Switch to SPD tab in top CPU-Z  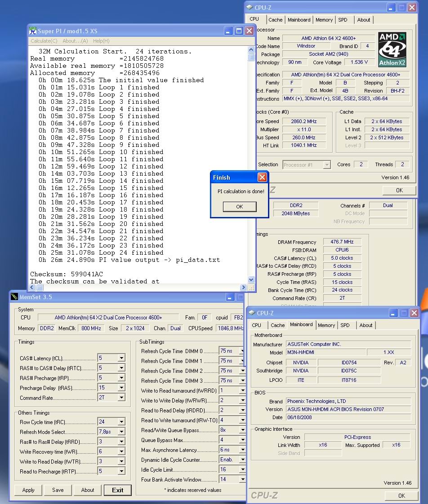(343, 20)
